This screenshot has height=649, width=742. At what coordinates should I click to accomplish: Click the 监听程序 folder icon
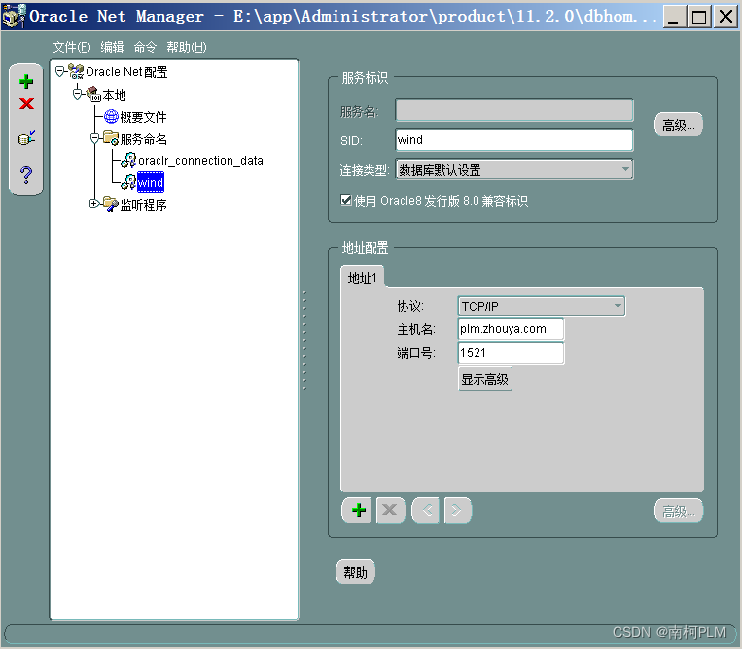[x=111, y=204]
